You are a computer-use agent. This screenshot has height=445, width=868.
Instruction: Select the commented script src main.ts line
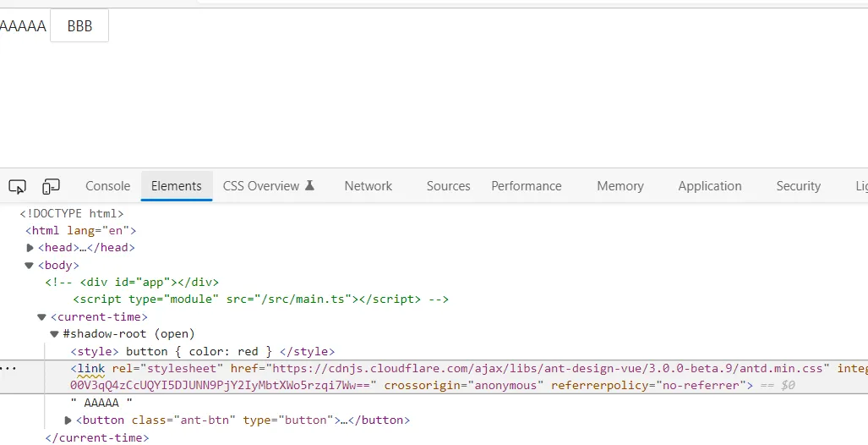pos(260,299)
